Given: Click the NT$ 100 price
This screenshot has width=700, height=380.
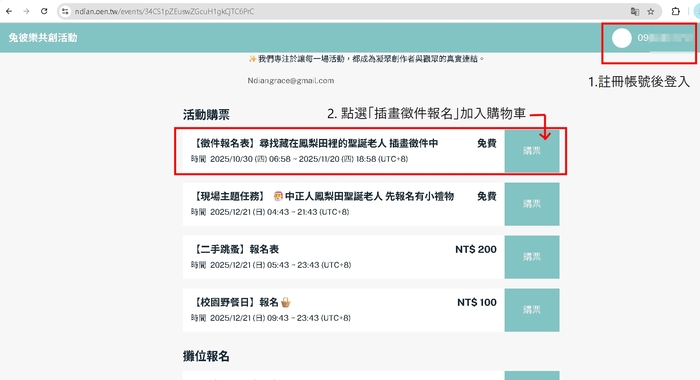Looking at the screenshot, I should 477,302.
